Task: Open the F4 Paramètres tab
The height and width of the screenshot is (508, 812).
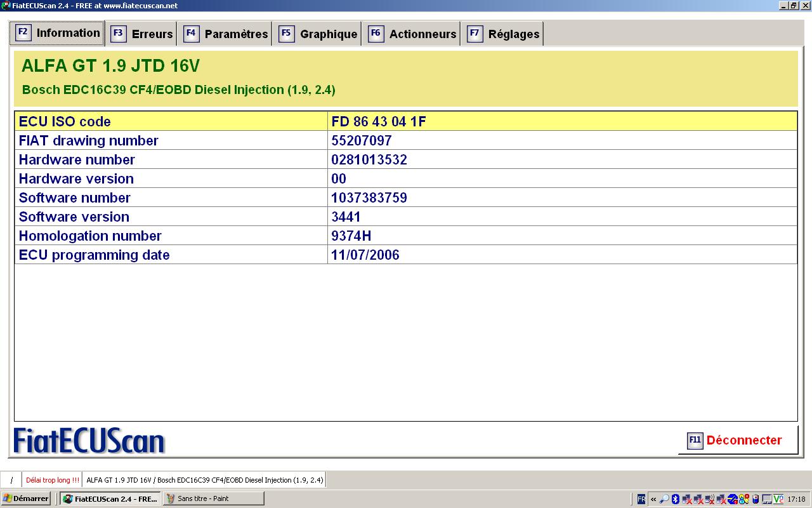Action: [x=226, y=34]
